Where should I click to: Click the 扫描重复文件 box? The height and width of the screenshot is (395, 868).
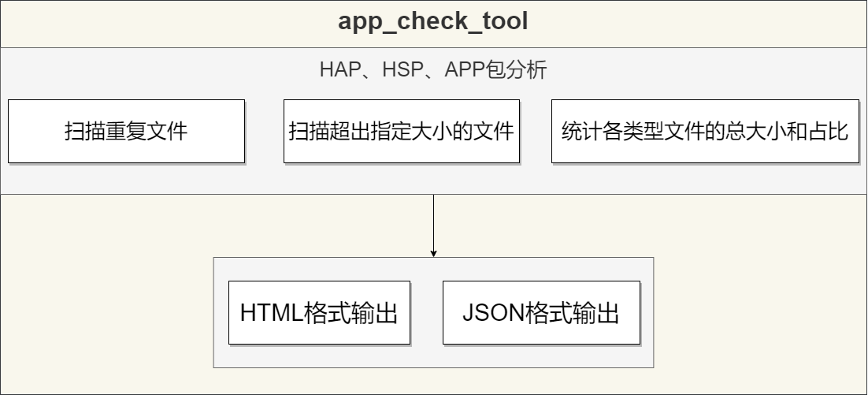click(x=126, y=131)
